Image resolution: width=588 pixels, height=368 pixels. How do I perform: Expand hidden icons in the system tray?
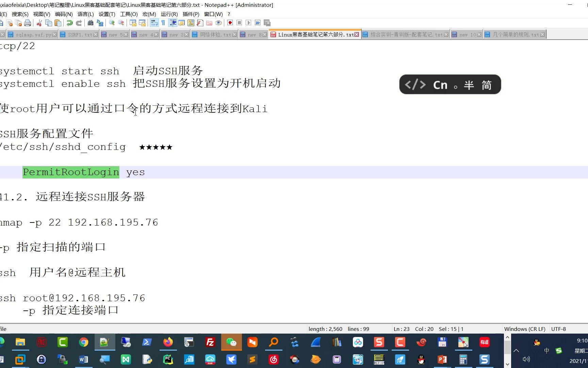516,350
